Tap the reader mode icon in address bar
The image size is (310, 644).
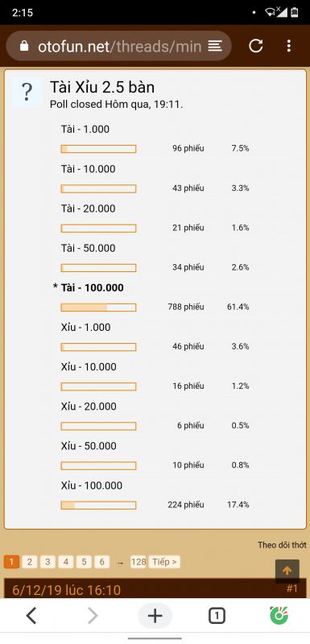click(215, 46)
